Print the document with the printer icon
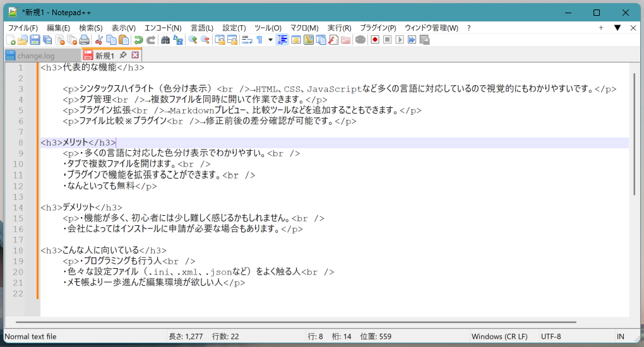The image size is (644, 347). tap(85, 40)
